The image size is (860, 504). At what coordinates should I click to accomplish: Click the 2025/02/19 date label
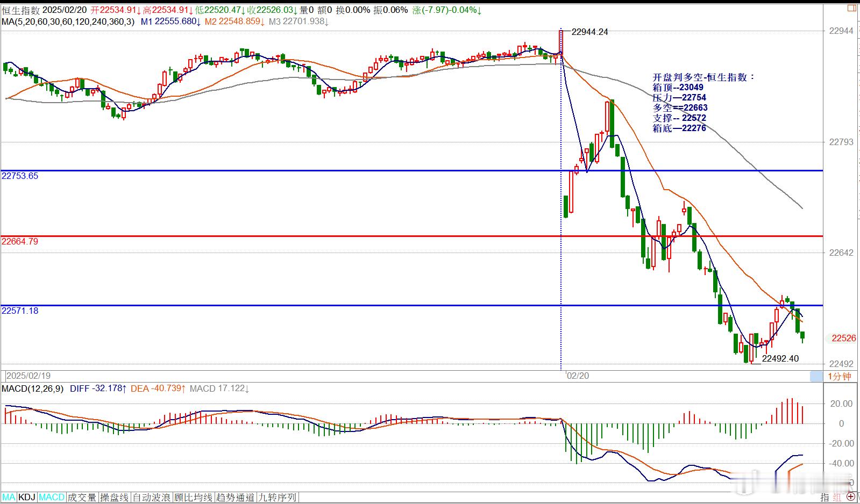point(28,376)
